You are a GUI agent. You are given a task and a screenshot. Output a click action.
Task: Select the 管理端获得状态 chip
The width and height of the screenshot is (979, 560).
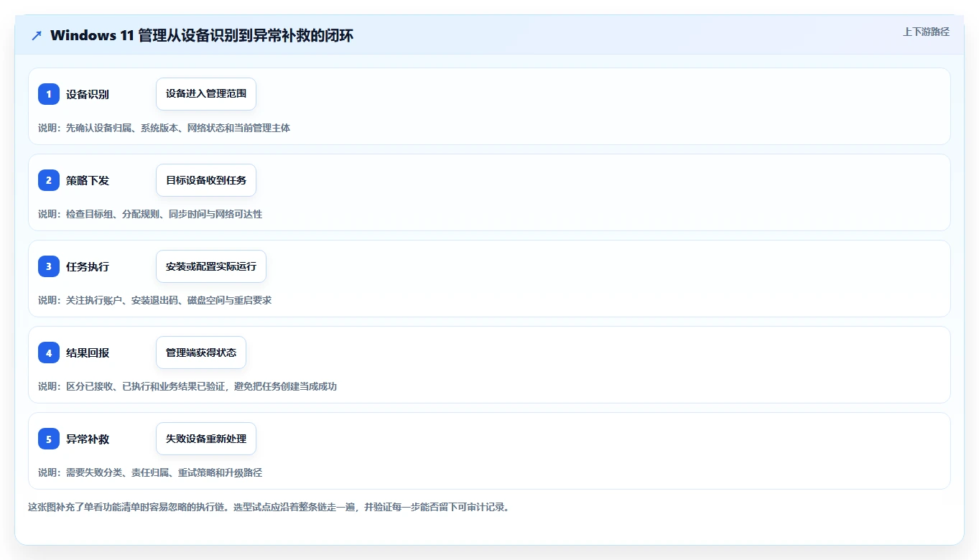point(201,353)
